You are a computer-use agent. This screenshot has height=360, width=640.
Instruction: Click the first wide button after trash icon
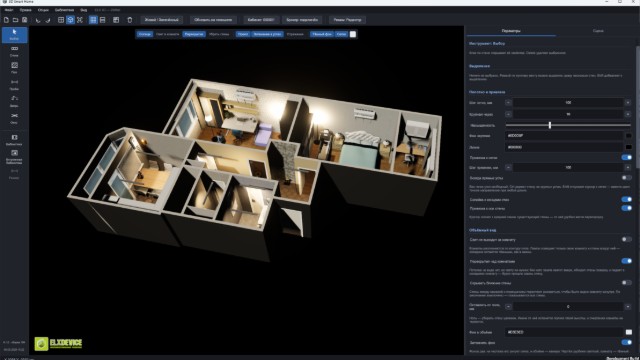point(162,20)
